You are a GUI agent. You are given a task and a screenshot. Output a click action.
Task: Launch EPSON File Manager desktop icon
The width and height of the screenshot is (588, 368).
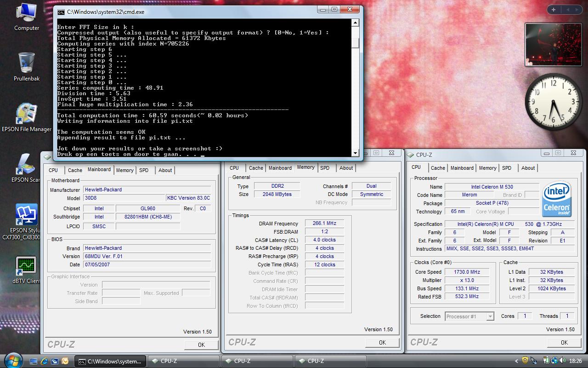pos(27,117)
